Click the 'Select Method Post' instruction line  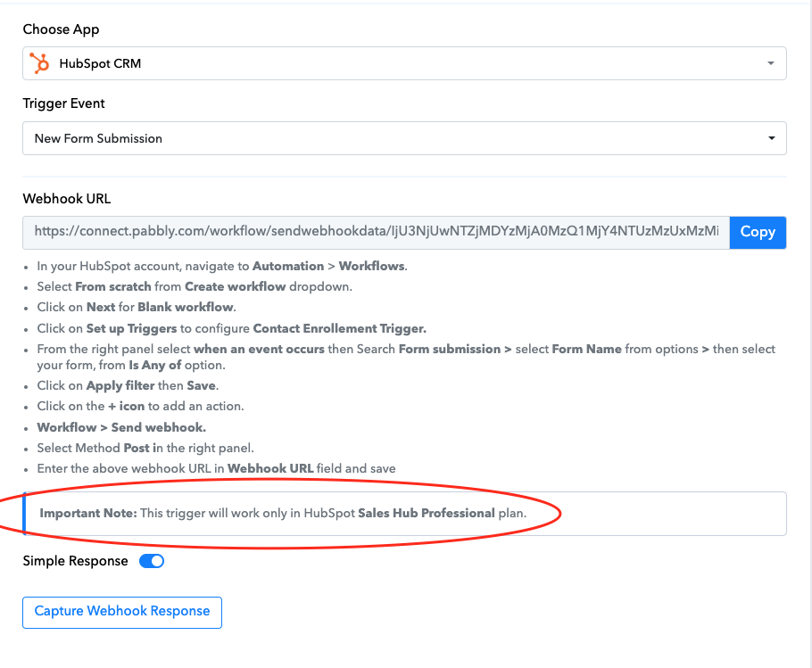(x=145, y=448)
